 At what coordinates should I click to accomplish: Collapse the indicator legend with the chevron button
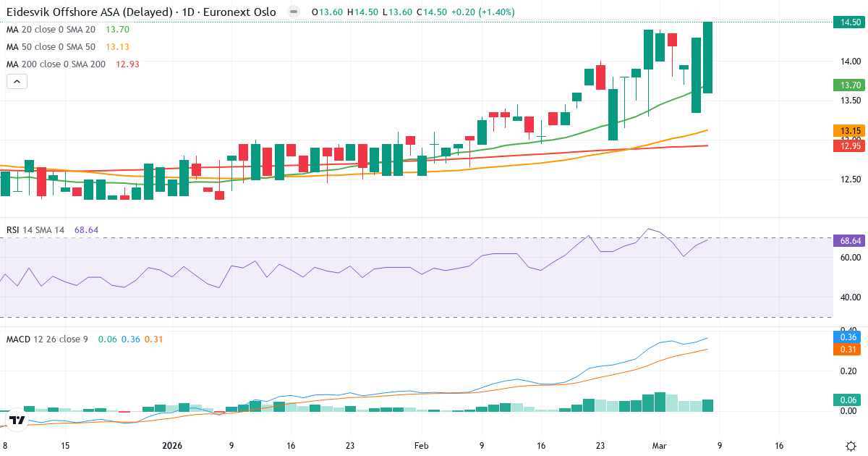pyautogui.click(x=17, y=82)
